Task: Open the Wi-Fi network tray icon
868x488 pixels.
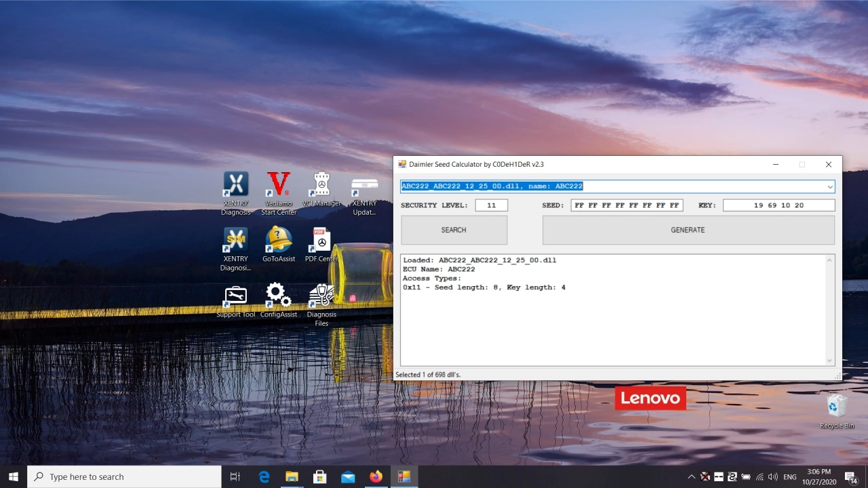Action: point(759,477)
